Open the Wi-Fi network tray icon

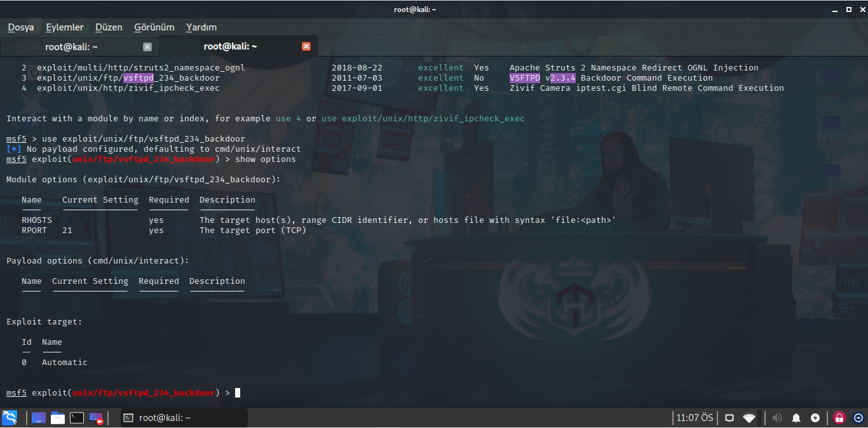(749, 418)
